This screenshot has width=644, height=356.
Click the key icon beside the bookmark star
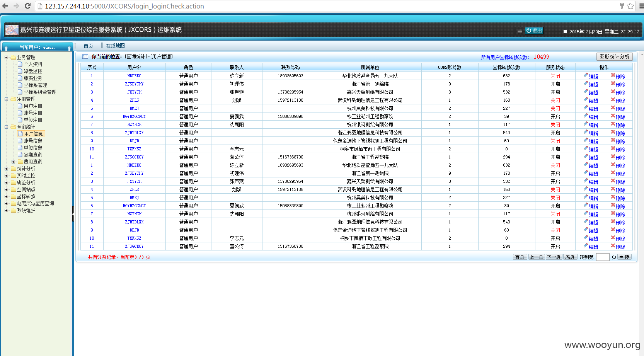(x=622, y=6)
